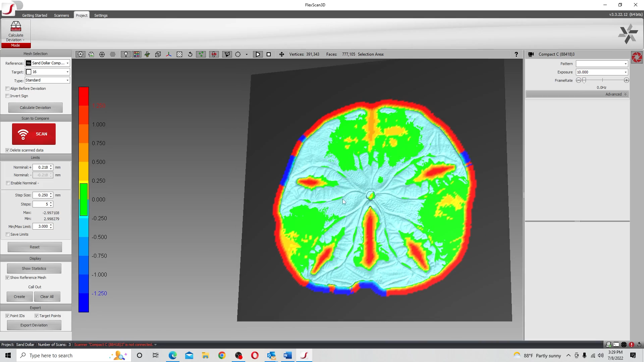Start the red SCAN button

tap(34, 134)
